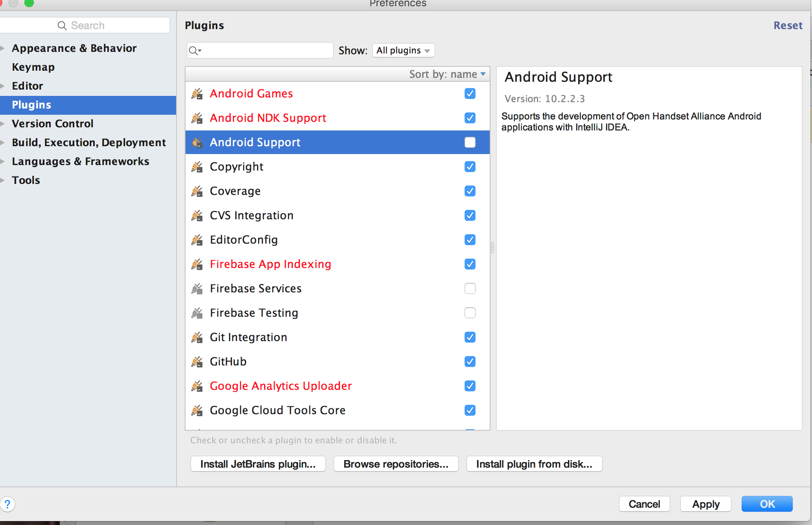Confirm with the OK button
The height and width of the screenshot is (525, 812).
tap(767, 504)
